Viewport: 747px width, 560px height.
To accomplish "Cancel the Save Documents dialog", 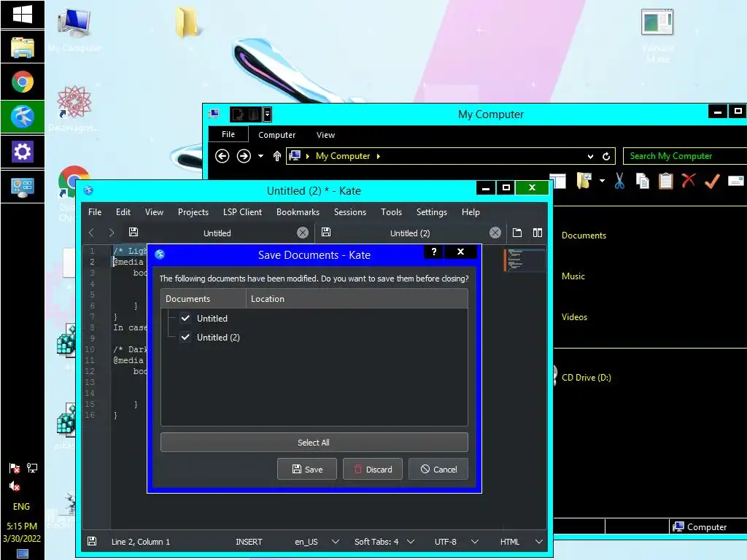I will 438,469.
